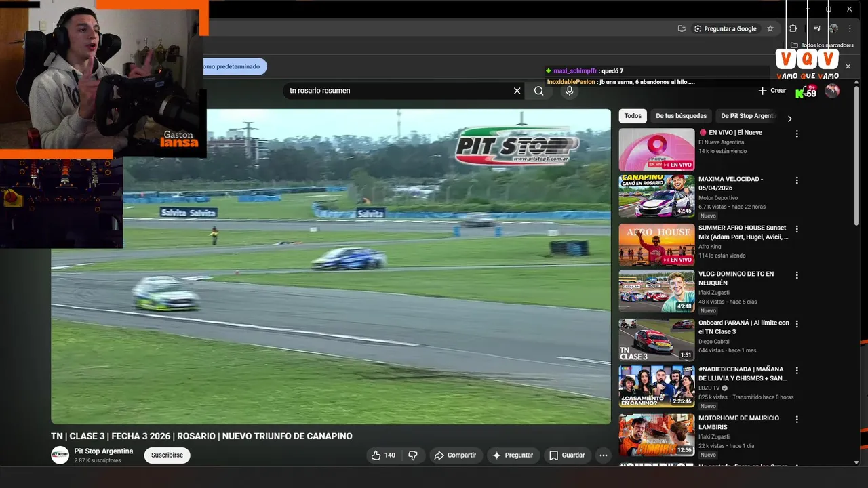868x488 pixels.
Task: Click Preguntar button below video
Action: 513,455
